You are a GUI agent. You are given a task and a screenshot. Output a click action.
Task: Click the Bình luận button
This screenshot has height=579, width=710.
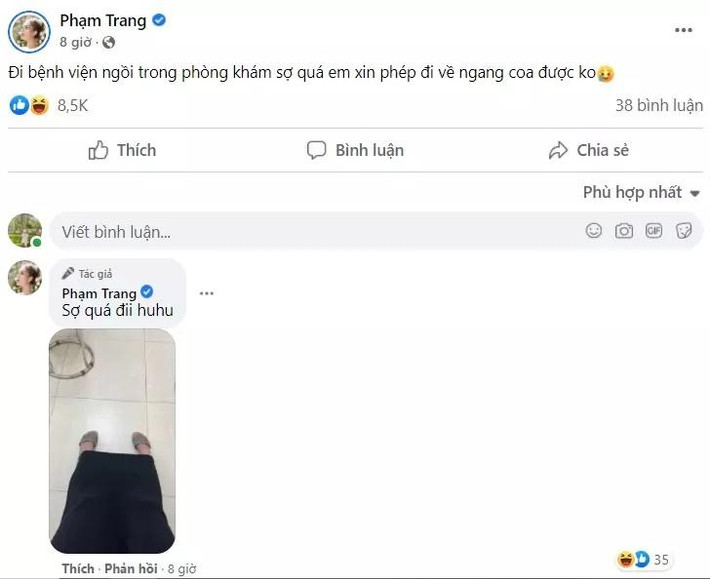[x=355, y=150]
